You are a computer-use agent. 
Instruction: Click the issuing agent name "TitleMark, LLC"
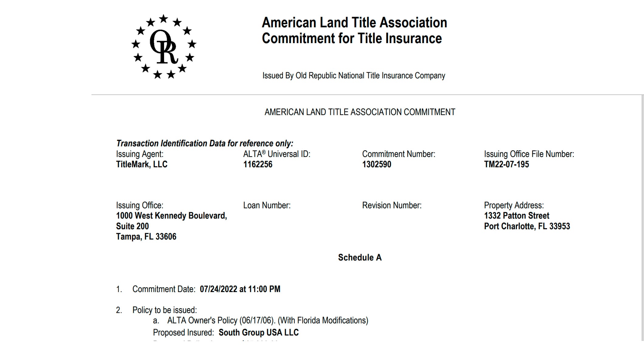point(142,164)
